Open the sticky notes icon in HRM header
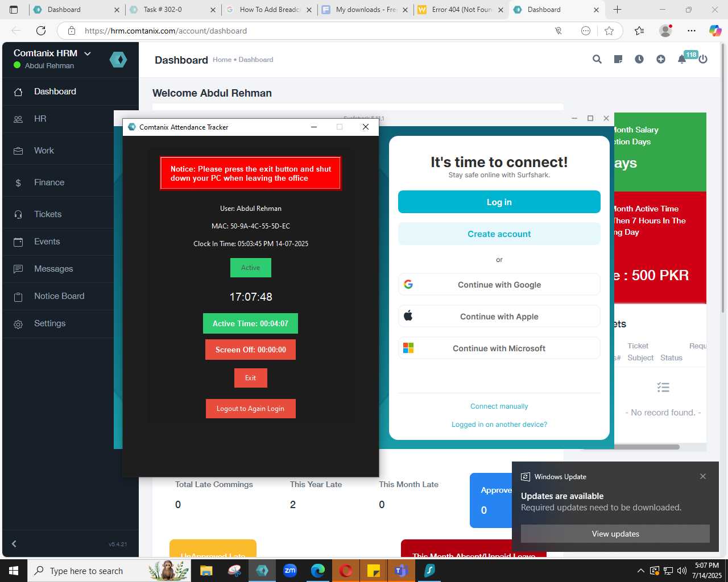This screenshot has width=728, height=582. pos(618,59)
